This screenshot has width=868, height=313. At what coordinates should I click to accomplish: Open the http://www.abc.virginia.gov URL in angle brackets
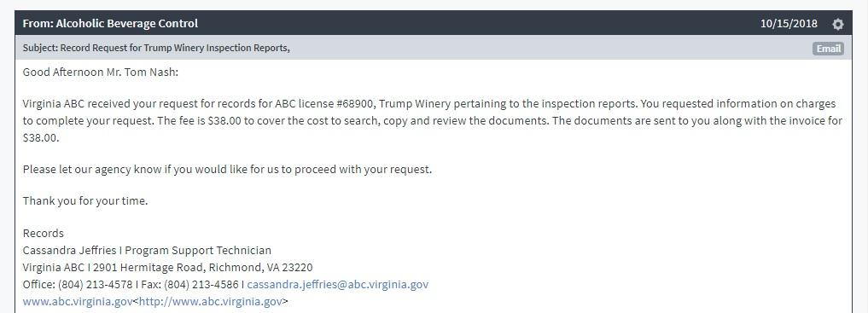point(210,302)
